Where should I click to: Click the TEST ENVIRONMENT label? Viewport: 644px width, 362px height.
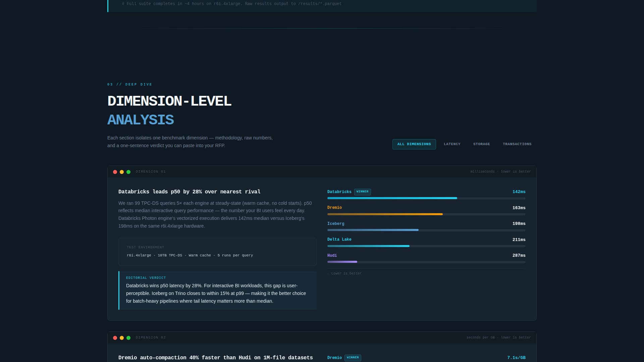pos(145,247)
